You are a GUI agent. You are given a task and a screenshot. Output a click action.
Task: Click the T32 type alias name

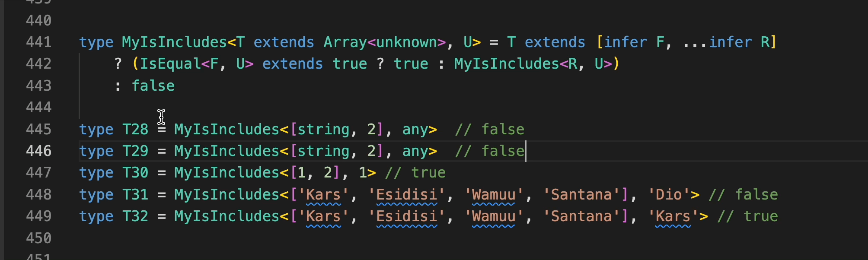coord(135,216)
